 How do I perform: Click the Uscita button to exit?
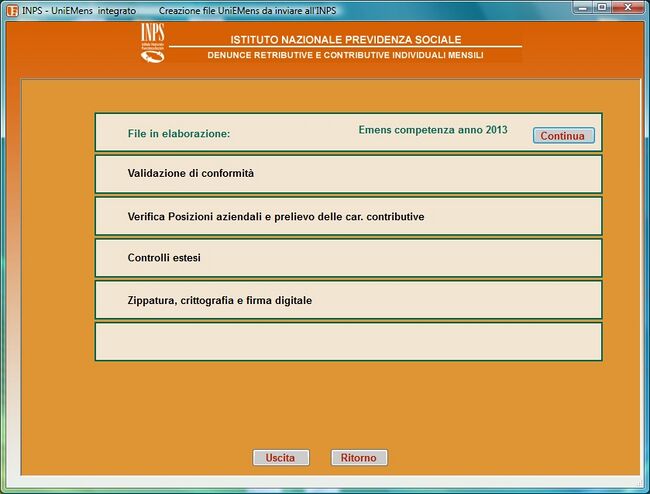pos(280,457)
